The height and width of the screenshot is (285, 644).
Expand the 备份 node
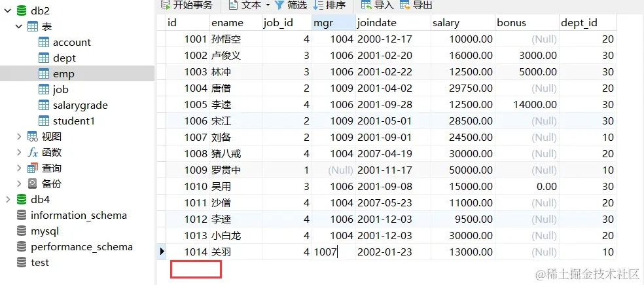point(19,184)
